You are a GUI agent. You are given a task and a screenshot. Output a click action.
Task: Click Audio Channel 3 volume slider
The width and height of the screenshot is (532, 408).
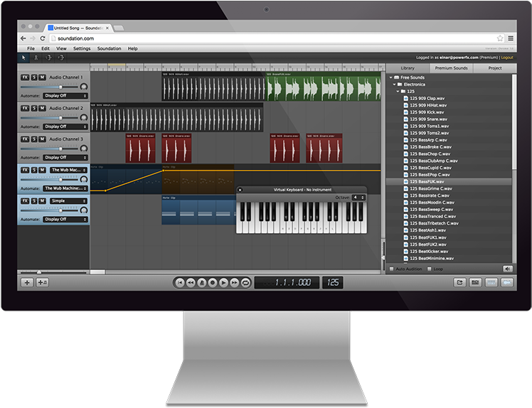pyautogui.click(x=50, y=149)
